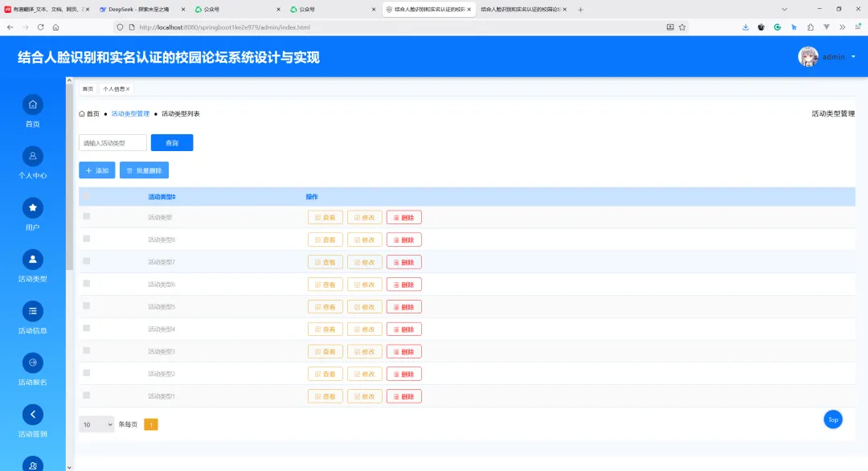Click 删除 in the 活动类型1 row
The width and height of the screenshot is (868, 471).
tap(404, 396)
